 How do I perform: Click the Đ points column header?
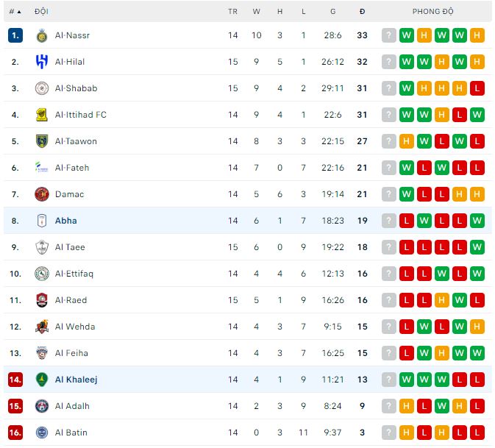coord(362,12)
